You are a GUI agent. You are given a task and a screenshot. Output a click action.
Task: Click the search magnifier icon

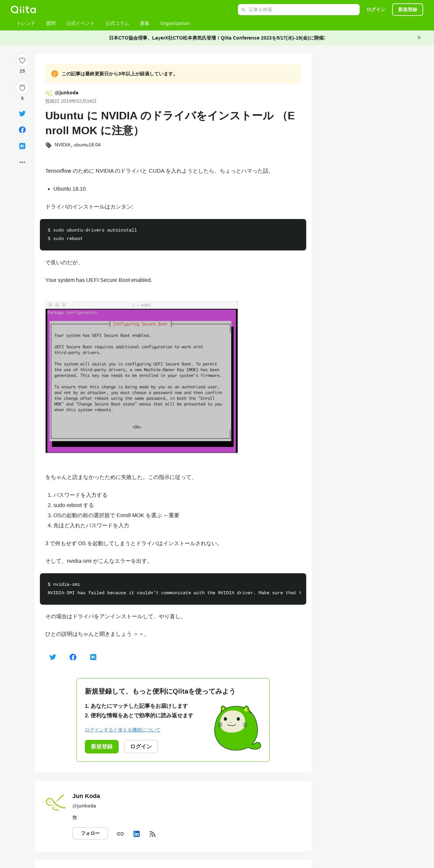tap(243, 10)
